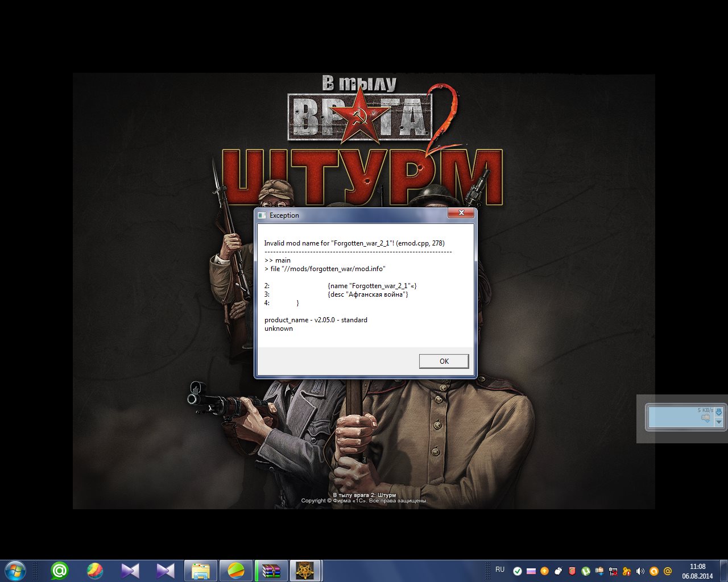Open the multicolored ball icon on taskbar
The height and width of the screenshot is (582, 728).
tap(95, 570)
